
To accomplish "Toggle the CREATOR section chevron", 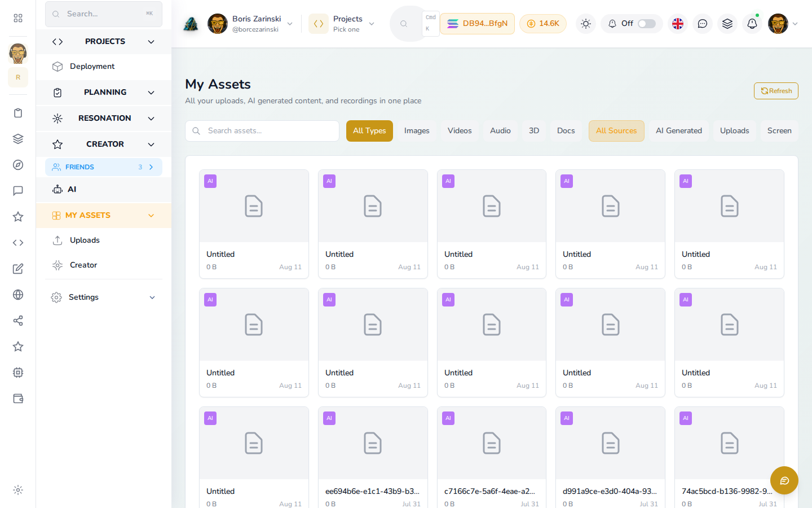I will tap(151, 144).
